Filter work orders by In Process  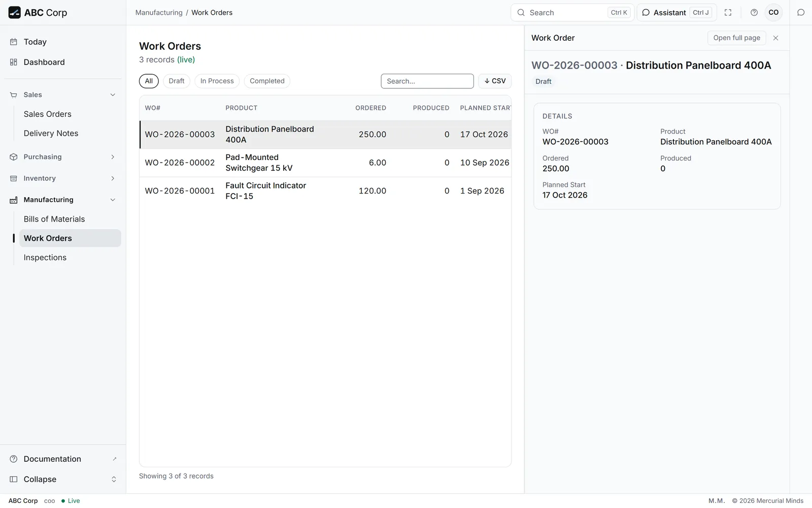[x=217, y=81]
